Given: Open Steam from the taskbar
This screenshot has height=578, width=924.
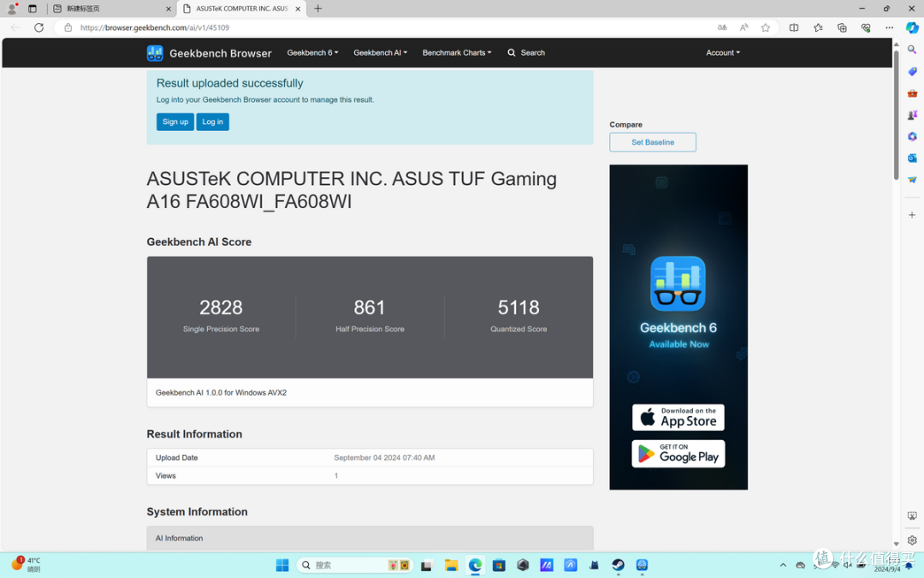Looking at the screenshot, I should pos(619,565).
